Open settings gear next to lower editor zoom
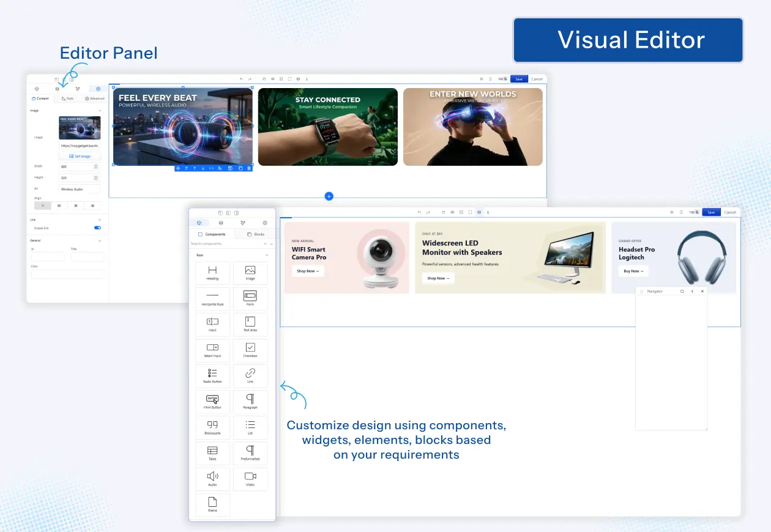 click(671, 212)
